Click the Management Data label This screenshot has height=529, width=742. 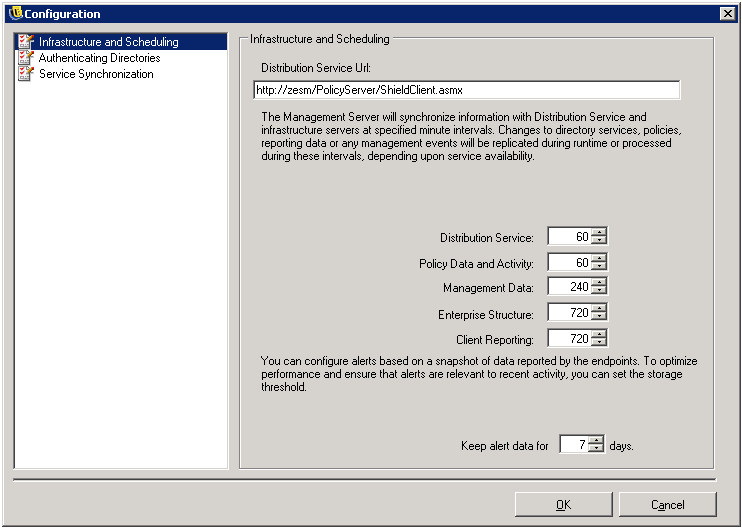[488, 288]
